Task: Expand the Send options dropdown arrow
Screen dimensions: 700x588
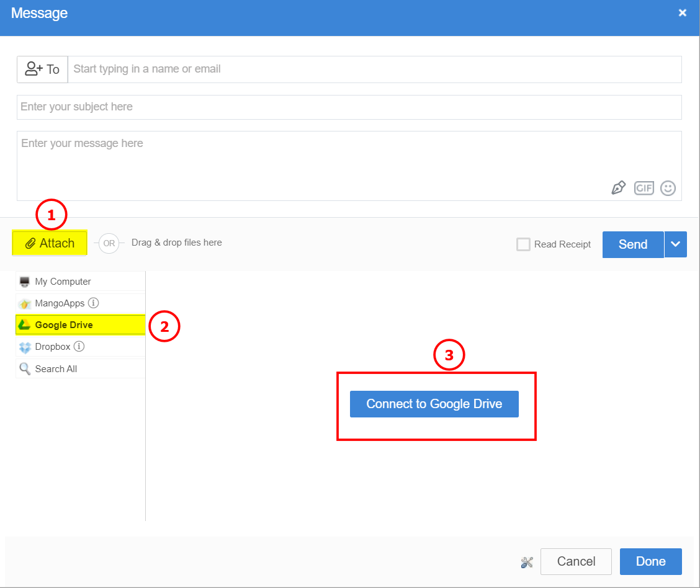Action: point(676,244)
